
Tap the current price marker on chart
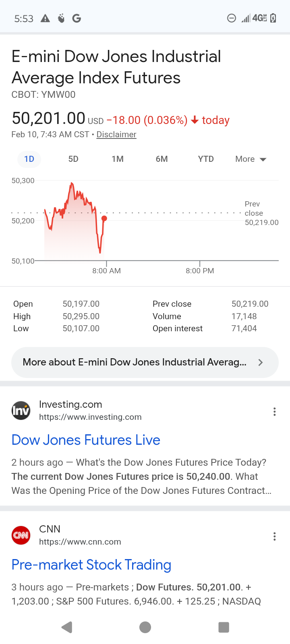click(x=104, y=219)
